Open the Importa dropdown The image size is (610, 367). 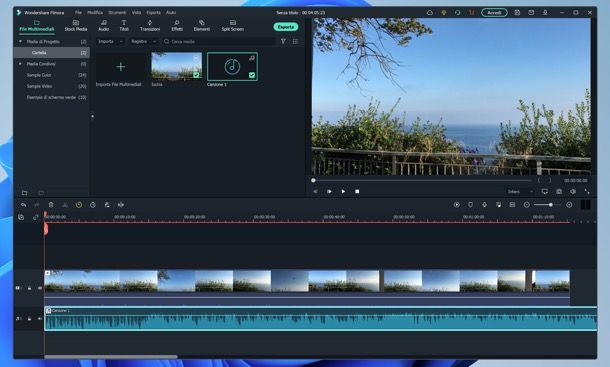point(110,41)
